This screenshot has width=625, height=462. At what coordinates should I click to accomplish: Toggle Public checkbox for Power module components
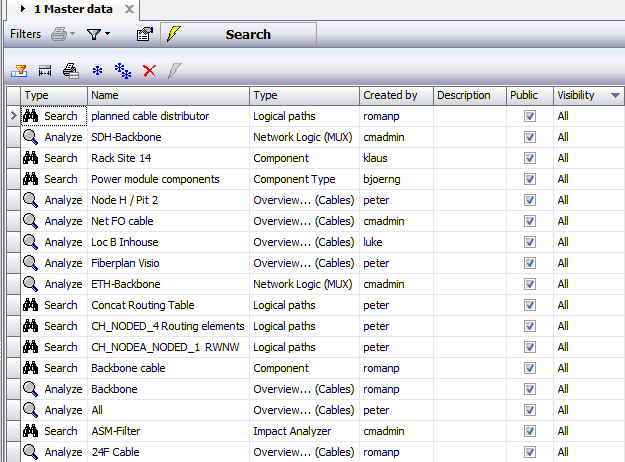click(x=530, y=179)
